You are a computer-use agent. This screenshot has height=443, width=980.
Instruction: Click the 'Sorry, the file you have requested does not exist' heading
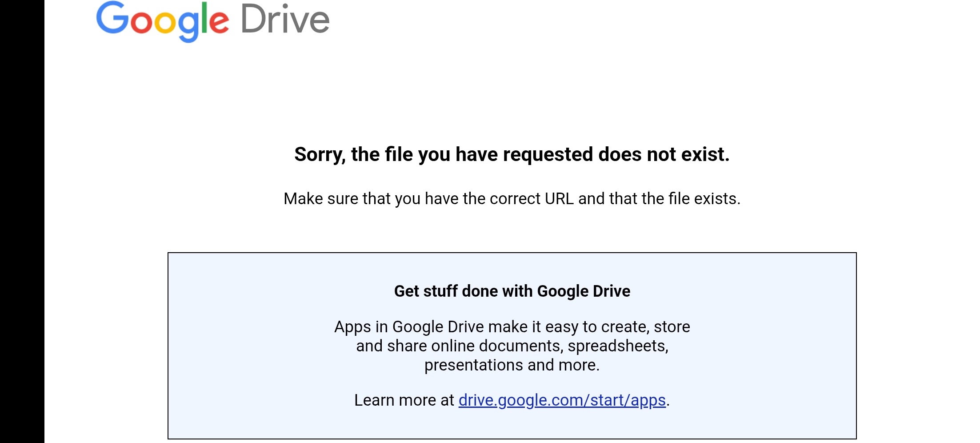pyautogui.click(x=512, y=154)
